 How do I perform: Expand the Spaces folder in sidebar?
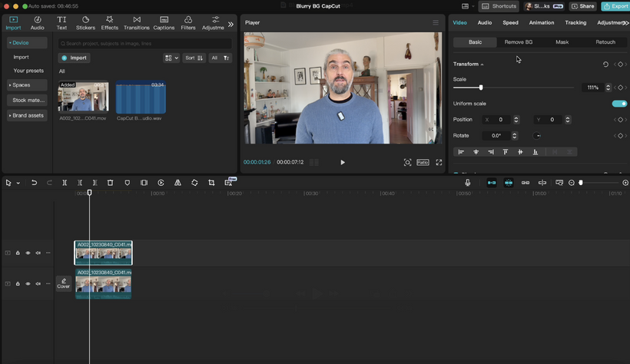21,85
